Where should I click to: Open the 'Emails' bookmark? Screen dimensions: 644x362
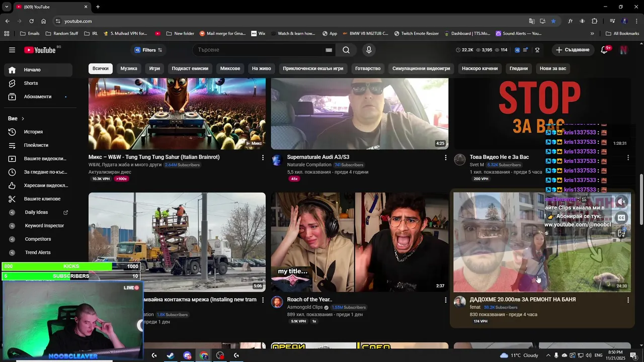[30, 34]
